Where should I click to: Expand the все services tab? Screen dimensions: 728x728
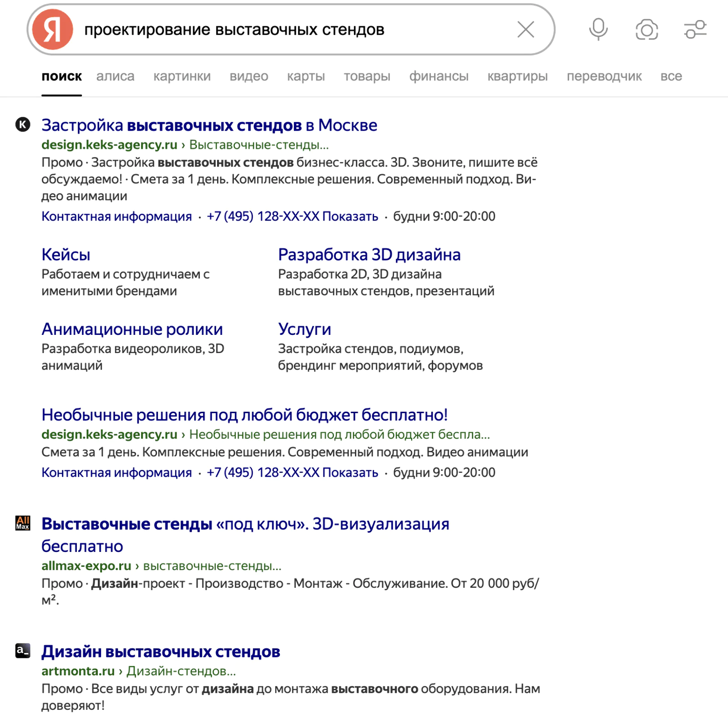(x=671, y=76)
